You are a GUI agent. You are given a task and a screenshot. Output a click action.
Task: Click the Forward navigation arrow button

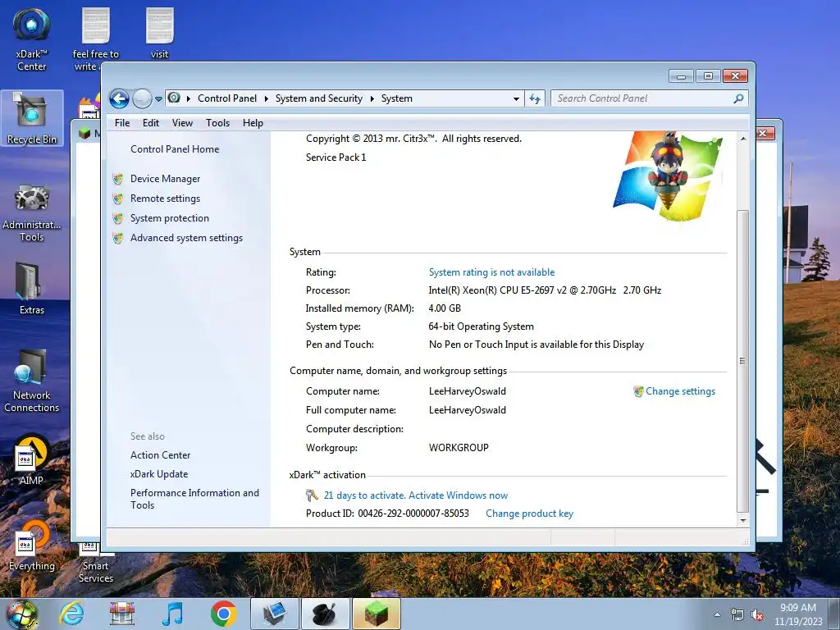coord(142,98)
